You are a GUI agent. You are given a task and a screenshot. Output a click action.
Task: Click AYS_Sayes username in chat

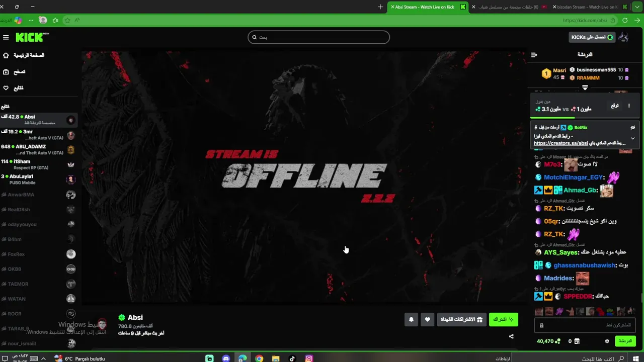click(x=560, y=252)
